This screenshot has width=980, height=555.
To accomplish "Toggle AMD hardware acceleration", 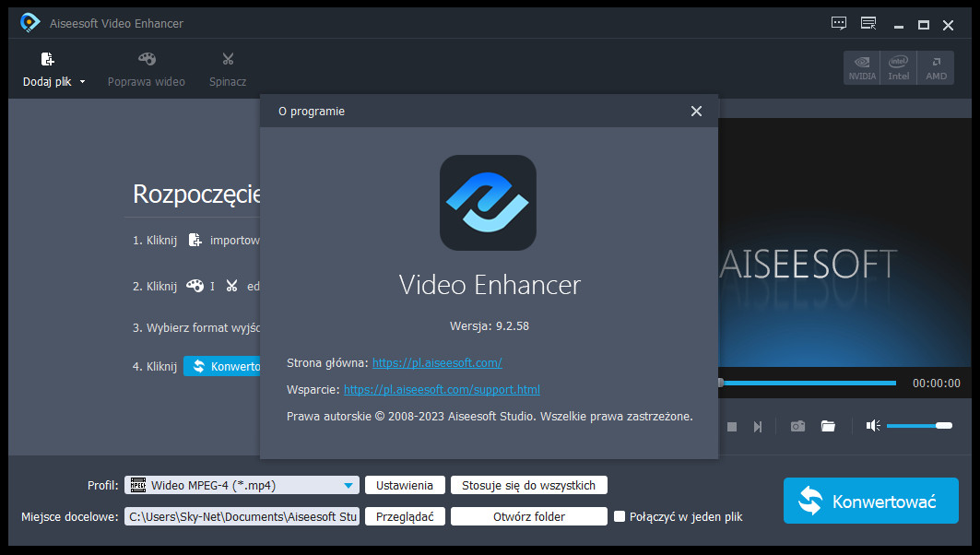I will pos(936,67).
